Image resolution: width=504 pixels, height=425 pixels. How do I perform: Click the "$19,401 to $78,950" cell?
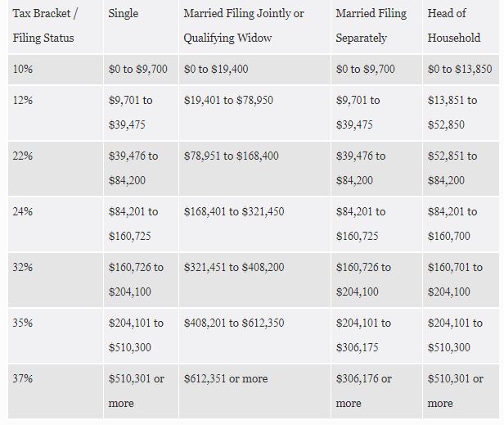(228, 100)
